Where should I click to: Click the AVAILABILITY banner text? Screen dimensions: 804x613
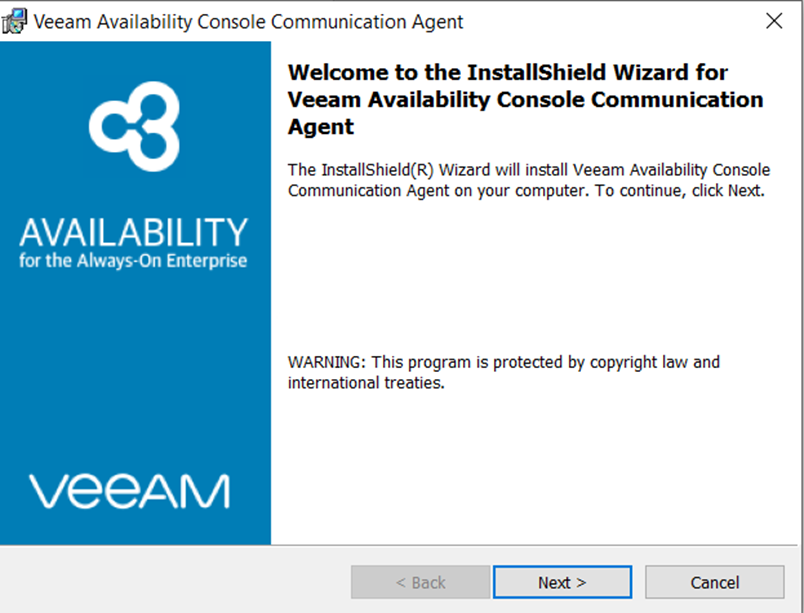point(133,235)
